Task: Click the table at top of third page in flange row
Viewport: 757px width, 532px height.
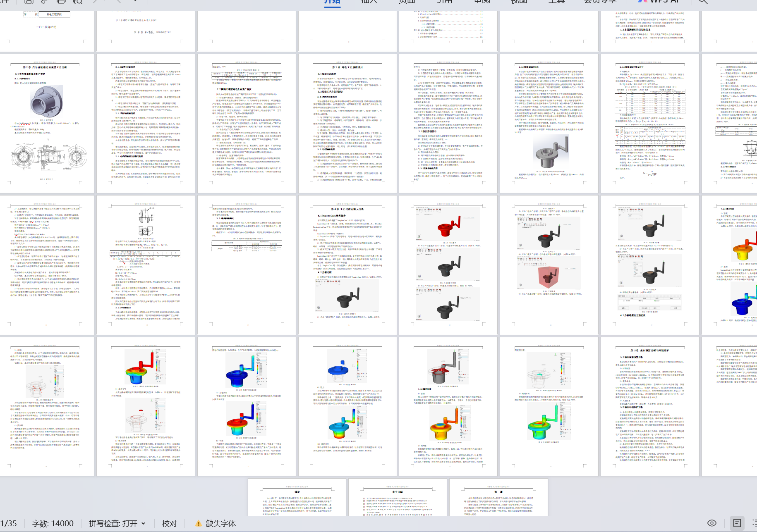Action: (x=247, y=75)
